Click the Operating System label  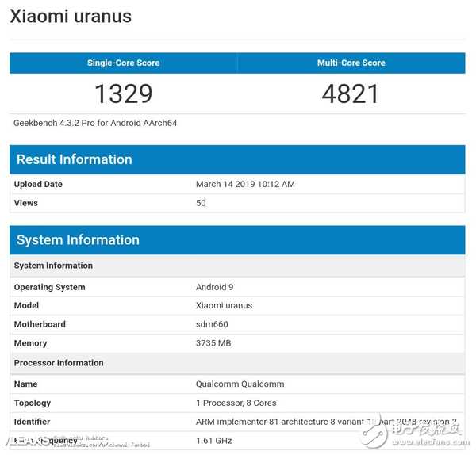point(49,287)
